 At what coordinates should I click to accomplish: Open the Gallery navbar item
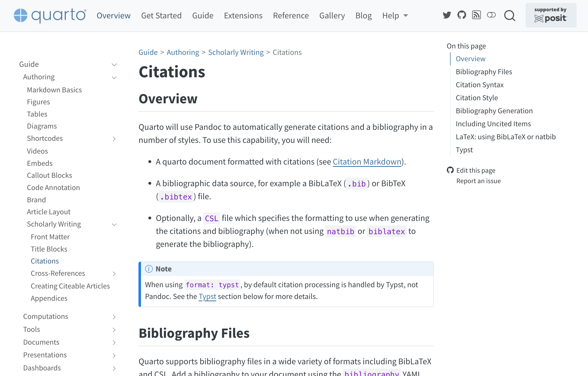pyautogui.click(x=332, y=16)
